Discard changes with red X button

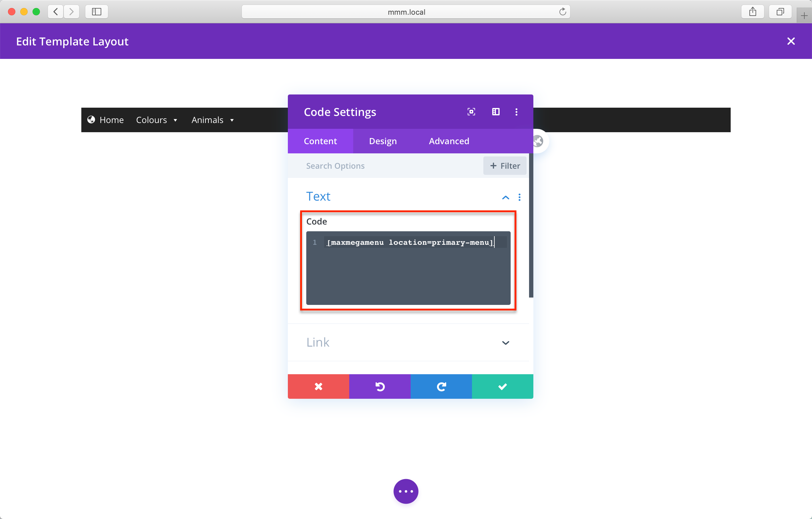318,386
